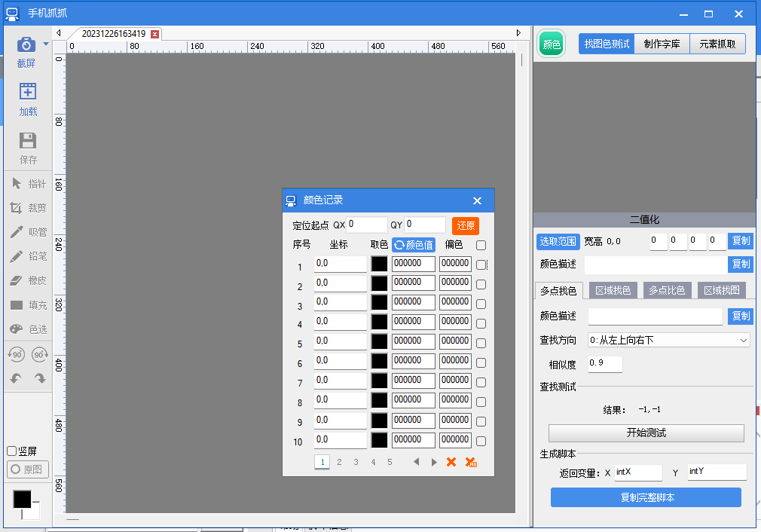The height and width of the screenshot is (532, 761).
Task: Open the dropdown arrow beside screenshot button
Action: 46,44
